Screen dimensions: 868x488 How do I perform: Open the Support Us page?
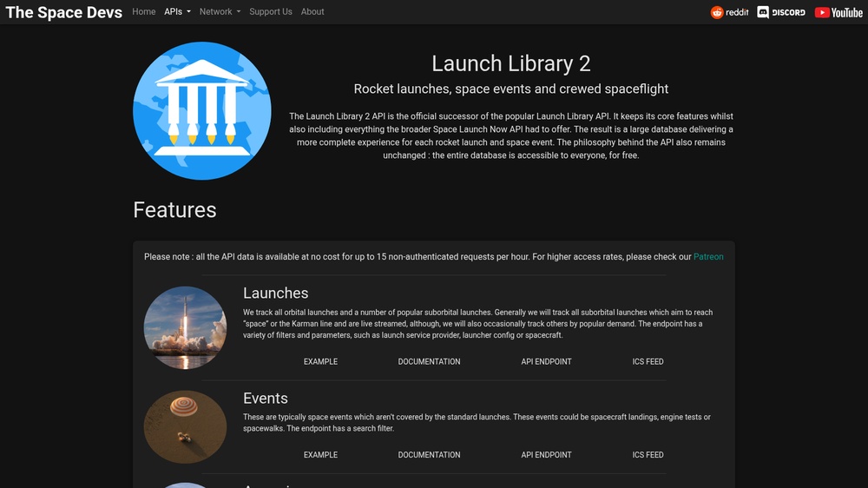(271, 11)
